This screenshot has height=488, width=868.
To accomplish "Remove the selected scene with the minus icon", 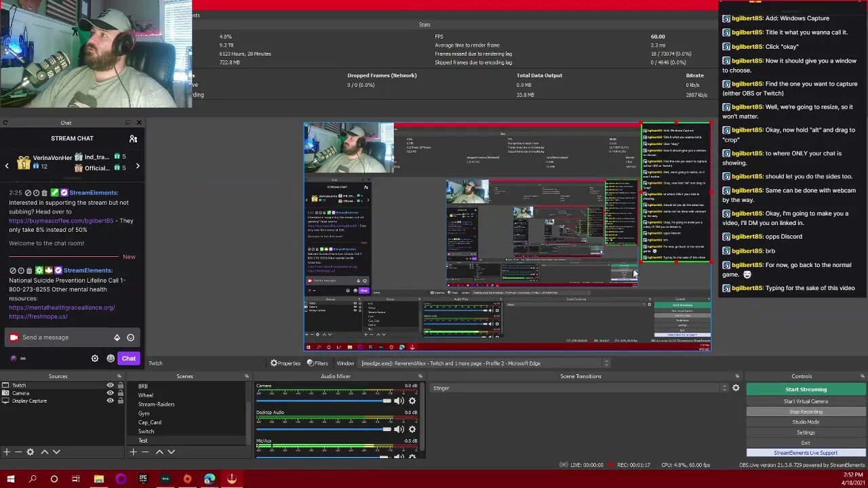I will pyautogui.click(x=145, y=452).
